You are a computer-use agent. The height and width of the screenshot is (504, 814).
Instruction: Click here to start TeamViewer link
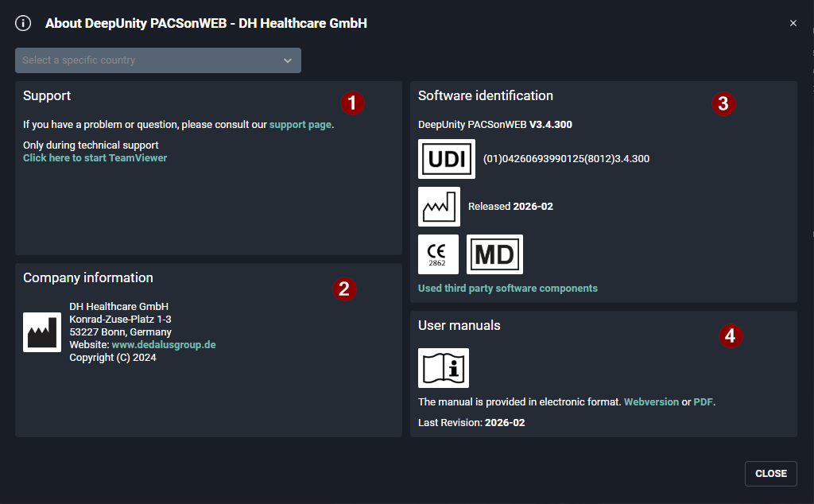pyautogui.click(x=95, y=158)
